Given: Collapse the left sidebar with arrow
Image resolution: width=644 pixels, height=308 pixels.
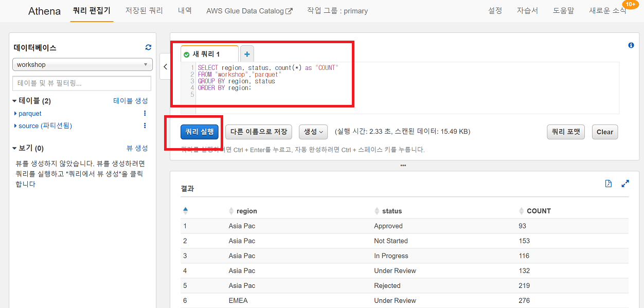Looking at the screenshot, I should 165,67.
